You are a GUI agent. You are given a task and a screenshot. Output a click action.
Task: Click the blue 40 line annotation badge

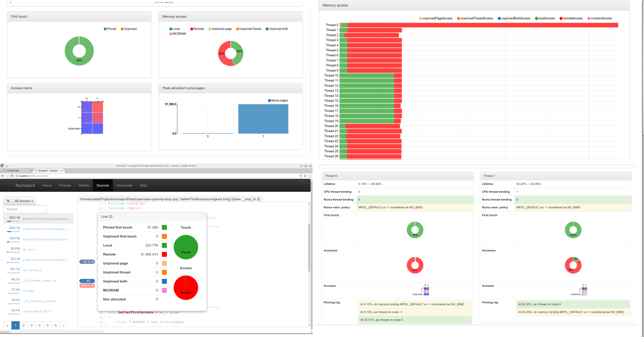point(87,281)
